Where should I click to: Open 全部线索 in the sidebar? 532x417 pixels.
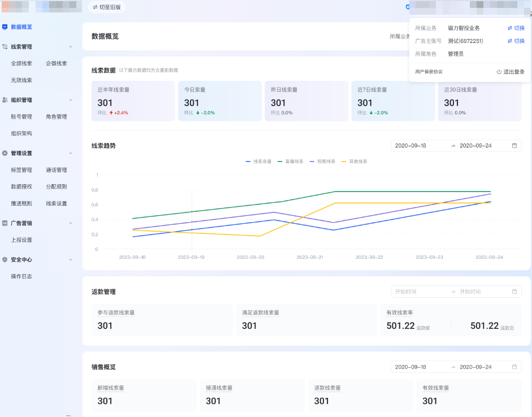[21, 63]
